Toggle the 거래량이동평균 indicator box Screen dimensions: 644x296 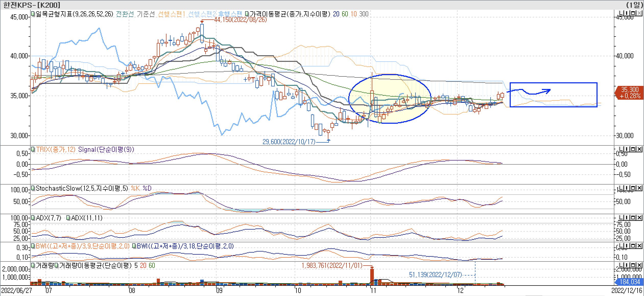click(x=56, y=265)
